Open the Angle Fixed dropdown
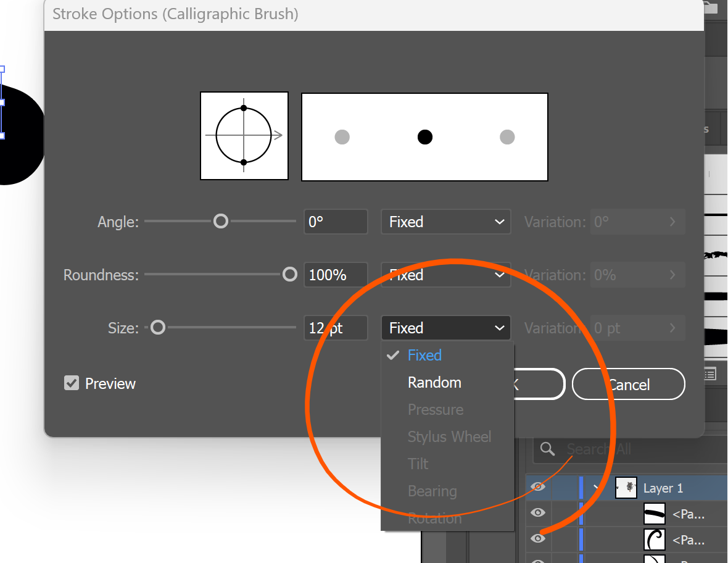This screenshot has width=728, height=563. (x=445, y=222)
